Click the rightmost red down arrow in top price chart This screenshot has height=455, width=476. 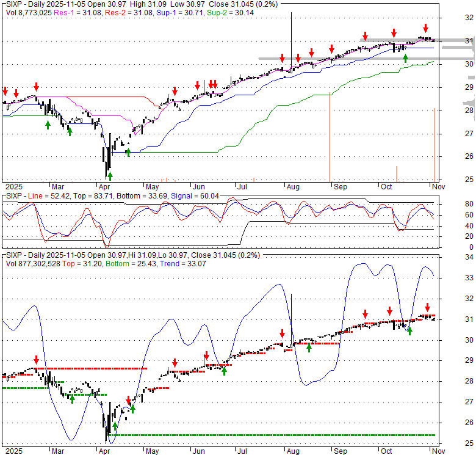pyautogui.click(x=425, y=28)
